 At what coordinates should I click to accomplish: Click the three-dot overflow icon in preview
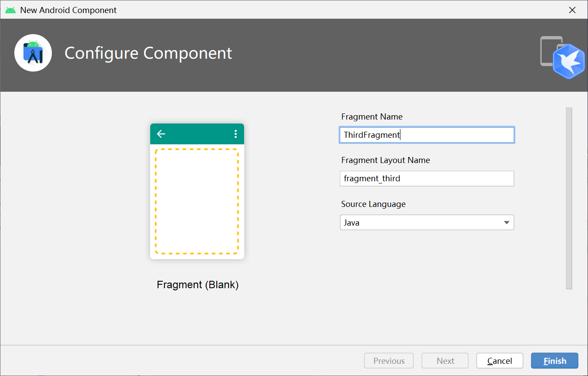click(x=235, y=134)
